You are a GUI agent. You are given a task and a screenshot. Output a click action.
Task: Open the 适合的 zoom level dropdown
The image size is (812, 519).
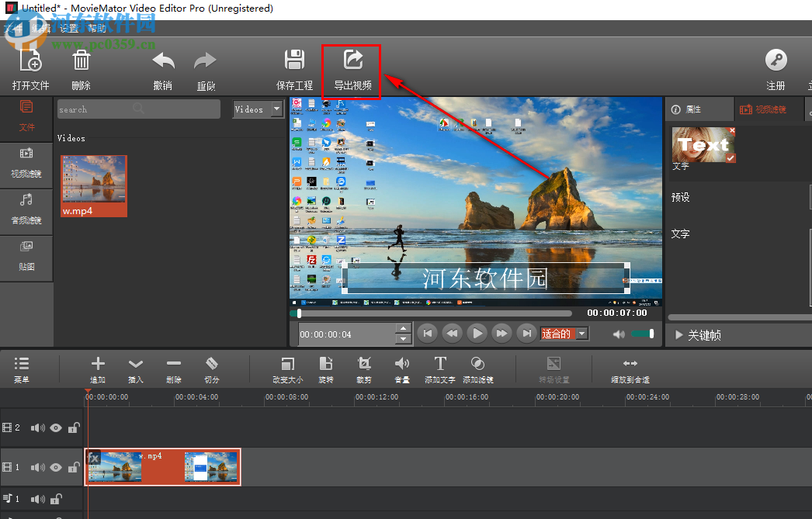[x=564, y=333]
